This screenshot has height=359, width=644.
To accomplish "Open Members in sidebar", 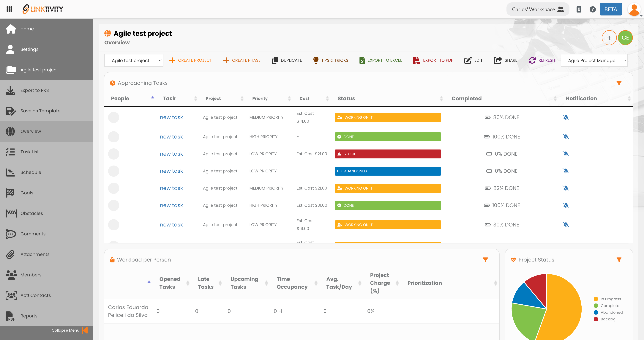I will pyautogui.click(x=47, y=275).
